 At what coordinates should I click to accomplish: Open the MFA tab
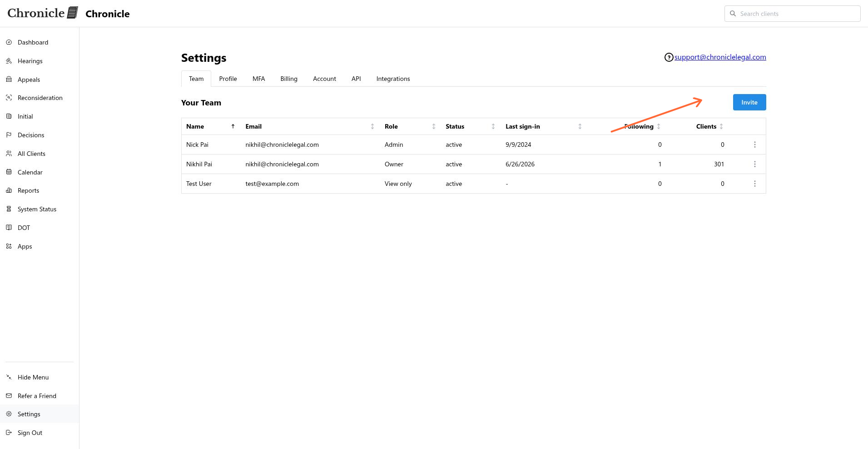pos(258,79)
